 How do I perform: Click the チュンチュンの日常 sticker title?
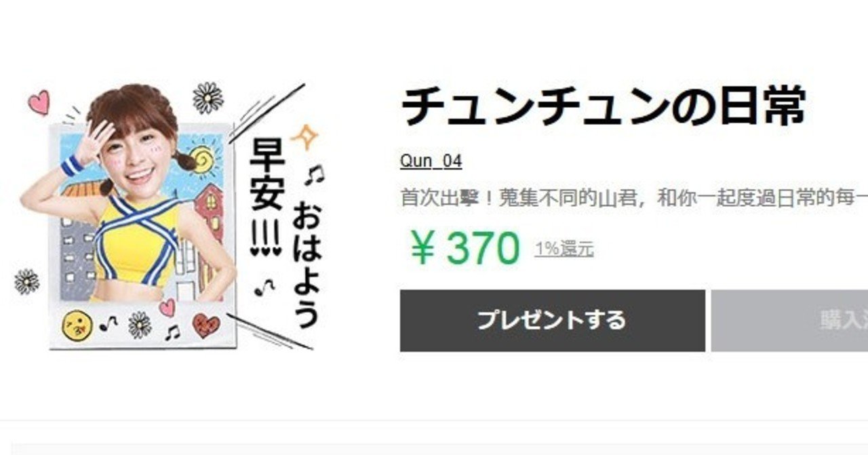(x=604, y=106)
